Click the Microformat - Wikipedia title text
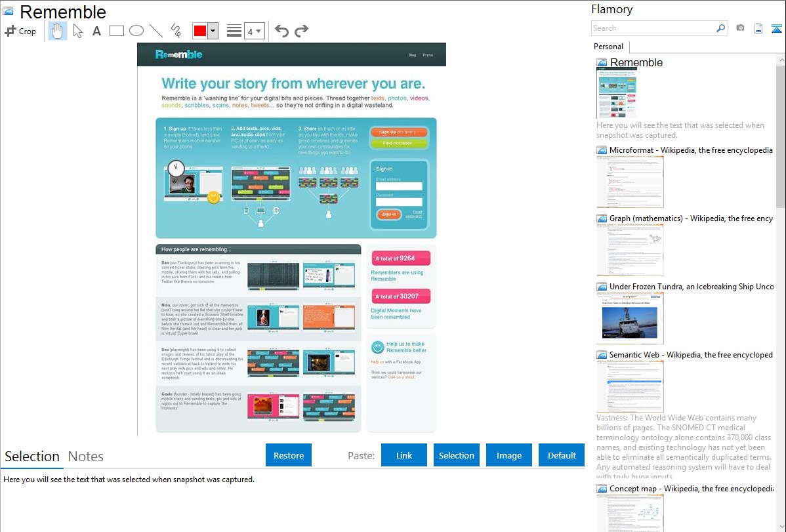 click(x=691, y=150)
